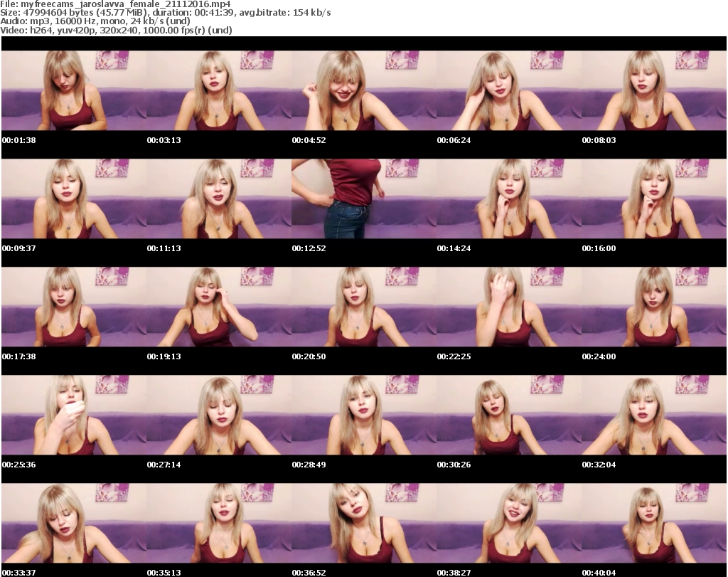The image size is (728, 577).
Task: Select the thumbnail frame at 00:12:52
Action: click(x=364, y=198)
